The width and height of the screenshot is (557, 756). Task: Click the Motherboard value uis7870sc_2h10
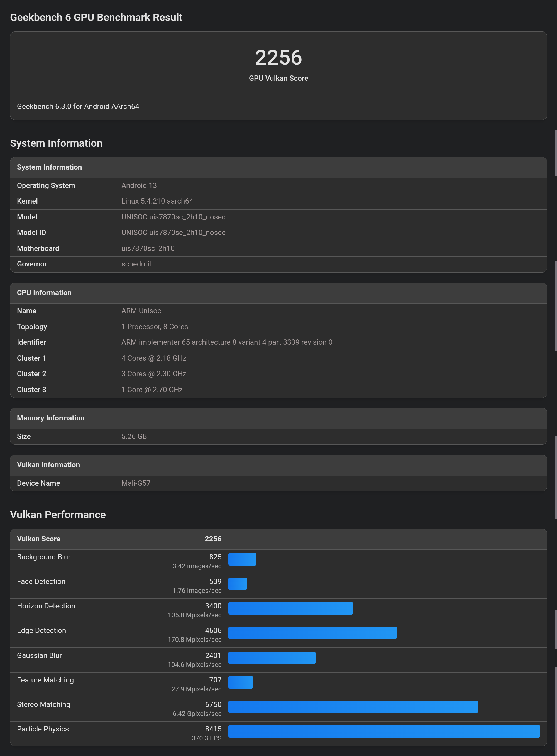coord(148,248)
